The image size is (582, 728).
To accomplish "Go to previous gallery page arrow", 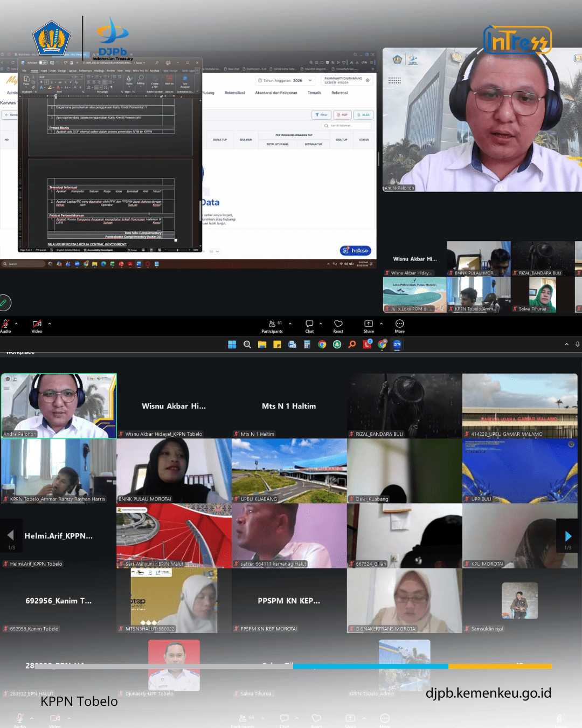I will (x=11, y=535).
